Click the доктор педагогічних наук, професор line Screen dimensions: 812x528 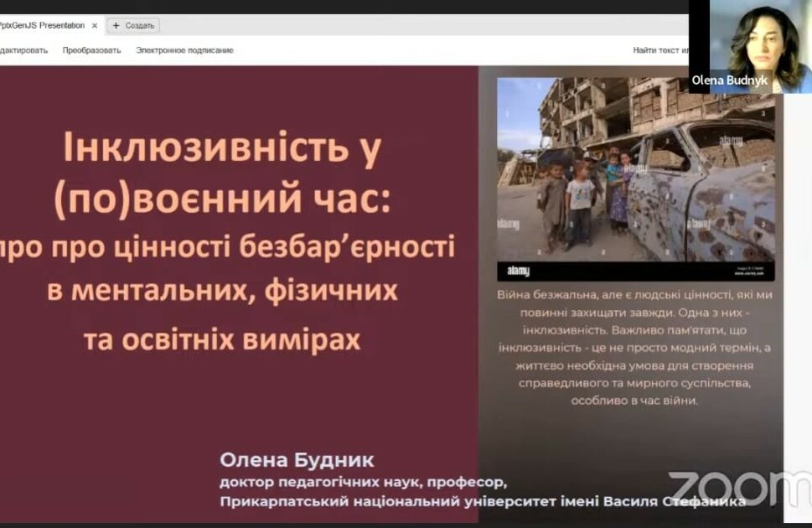click(363, 483)
